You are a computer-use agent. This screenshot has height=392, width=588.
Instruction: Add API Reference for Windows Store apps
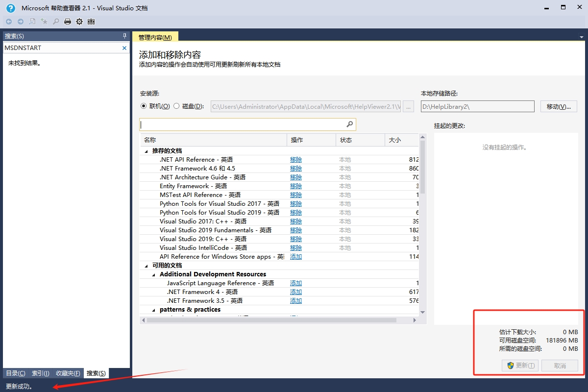click(296, 257)
